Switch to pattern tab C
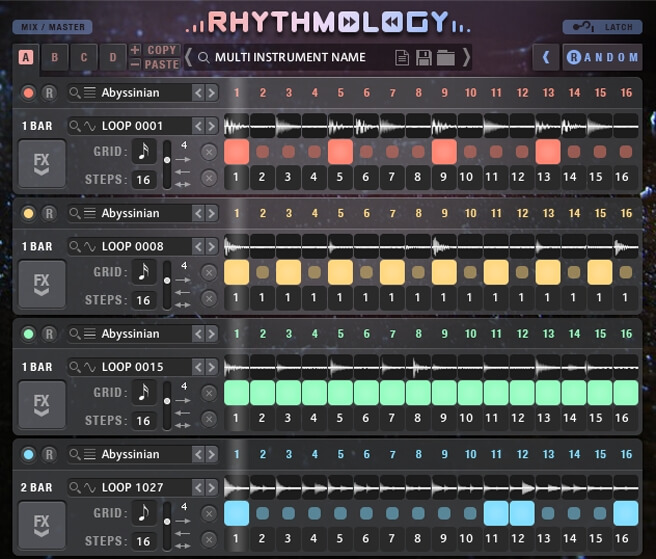The width and height of the screenshot is (656, 559). (84, 57)
